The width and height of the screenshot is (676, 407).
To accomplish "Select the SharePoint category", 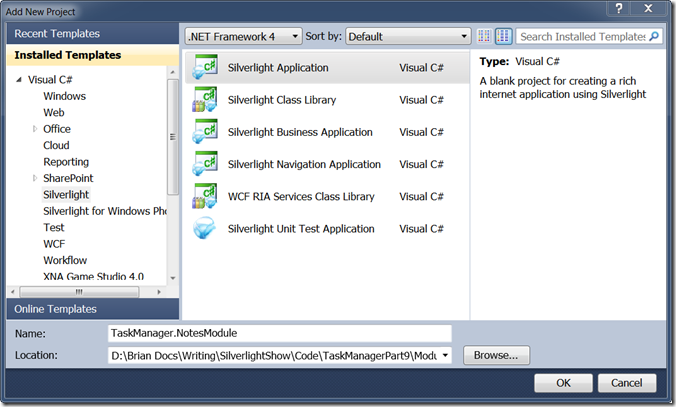I will click(68, 178).
